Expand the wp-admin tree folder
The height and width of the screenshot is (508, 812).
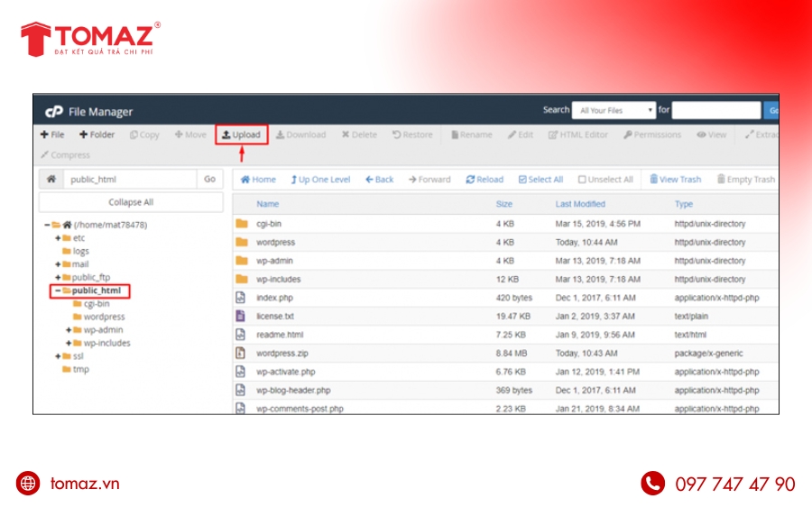(69, 330)
